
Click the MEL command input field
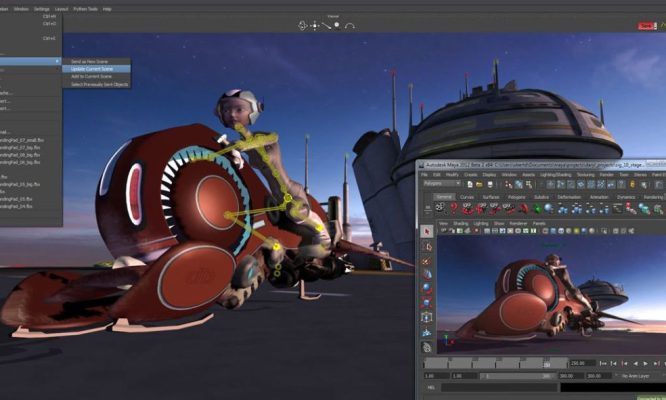(500, 388)
